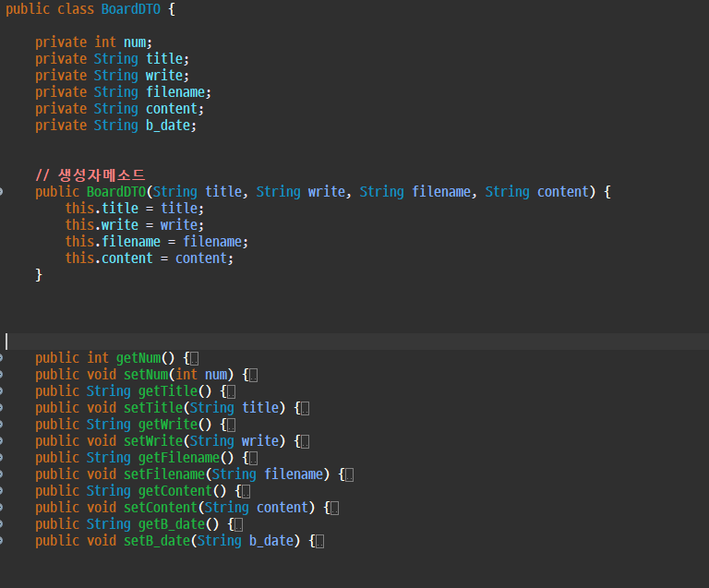Click the 'String' return type of getTitle()

tap(109, 391)
